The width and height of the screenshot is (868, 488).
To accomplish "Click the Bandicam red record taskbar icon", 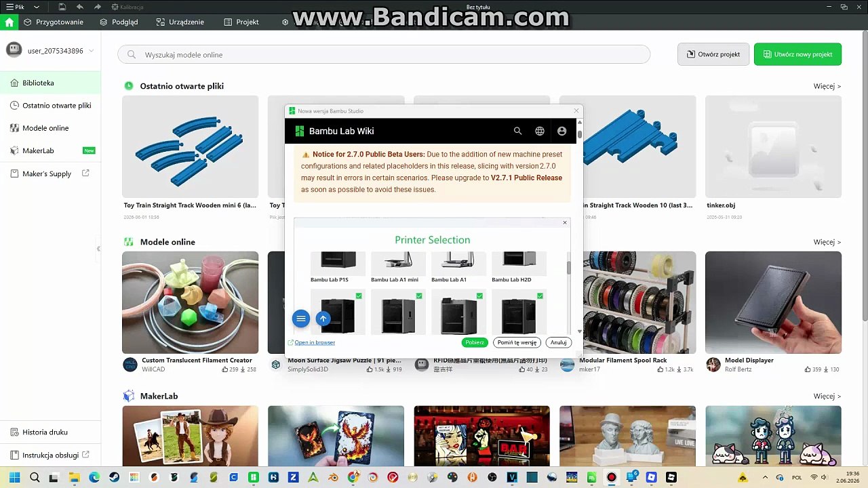I will click(612, 477).
